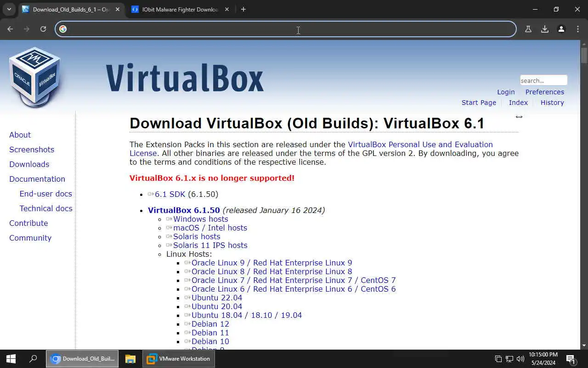This screenshot has height=368, width=588.
Task: Download Solaris hosts build
Action: click(197, 236)
